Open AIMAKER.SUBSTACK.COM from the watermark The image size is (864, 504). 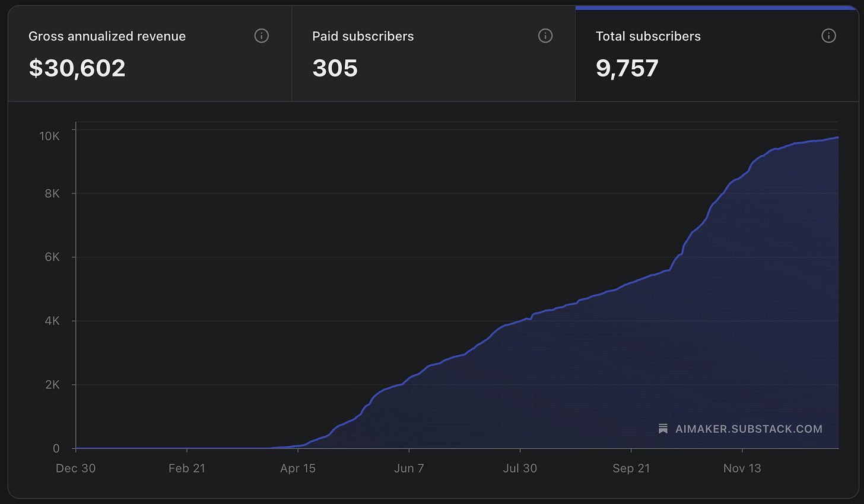[749, 429]
